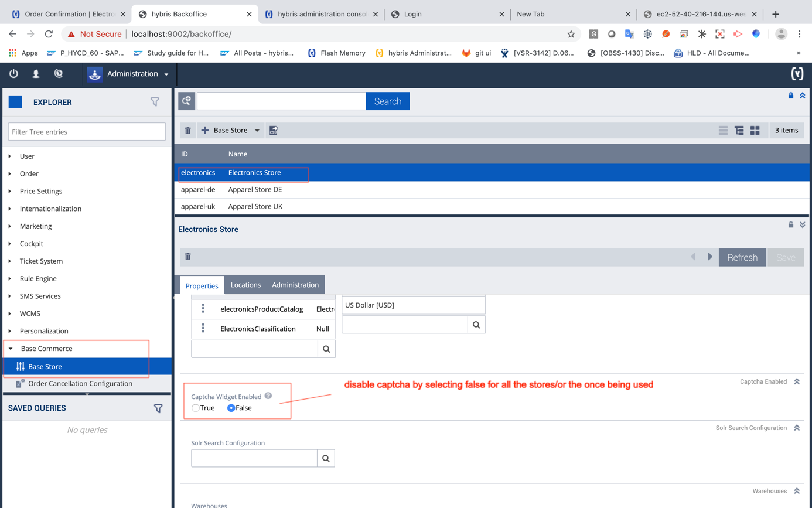Collapse the Captcha Enabled section
This screenshot has width=812, height=508.
(797, 382)
